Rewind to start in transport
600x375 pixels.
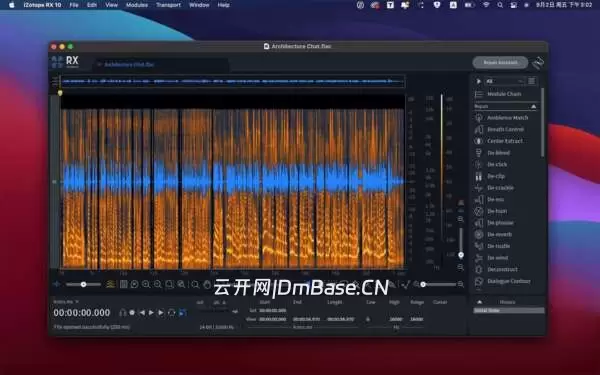tap(142, 313)
